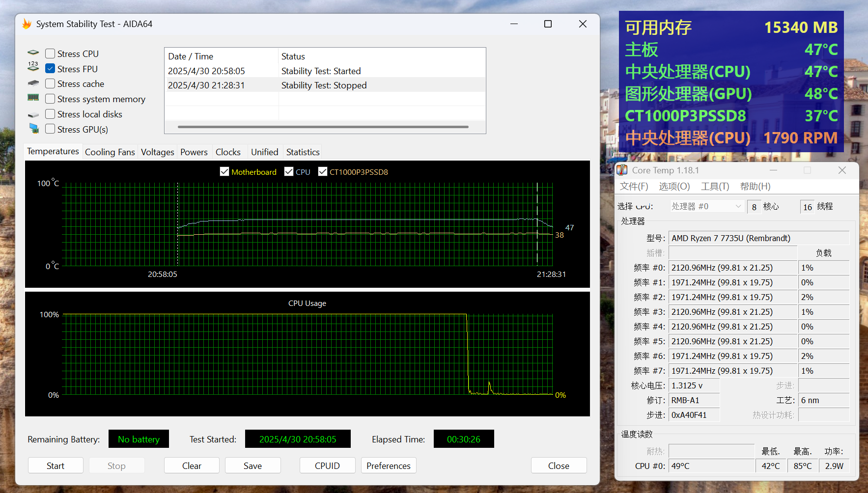Image resolution: width=868 pixels, height=493 pixels.
Task: Click the 8 核心 core count field
Action: [754, 207]
